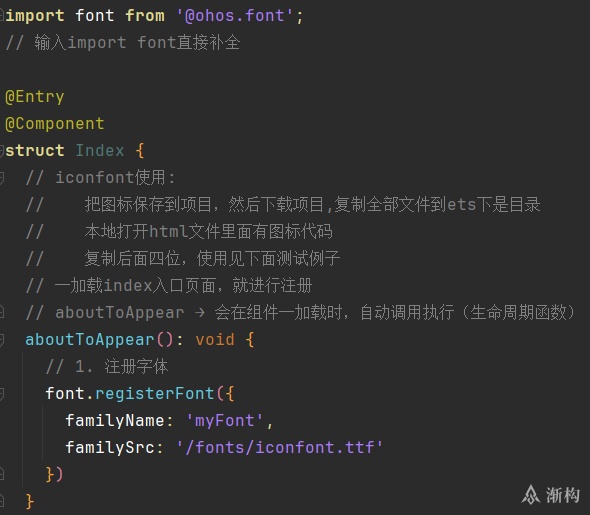Click fold end marker beside closing })
This screenshot has width=590, height=515.
click(2, 474)
